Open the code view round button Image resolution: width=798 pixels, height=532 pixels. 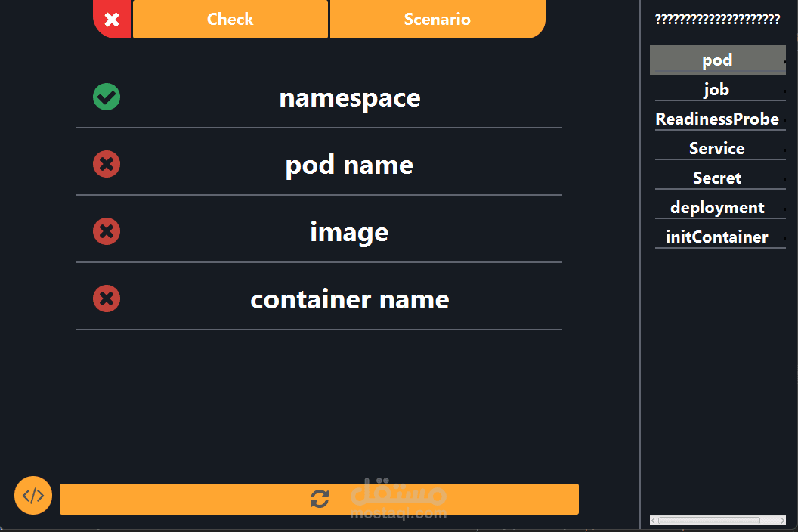tap(33, 495)
